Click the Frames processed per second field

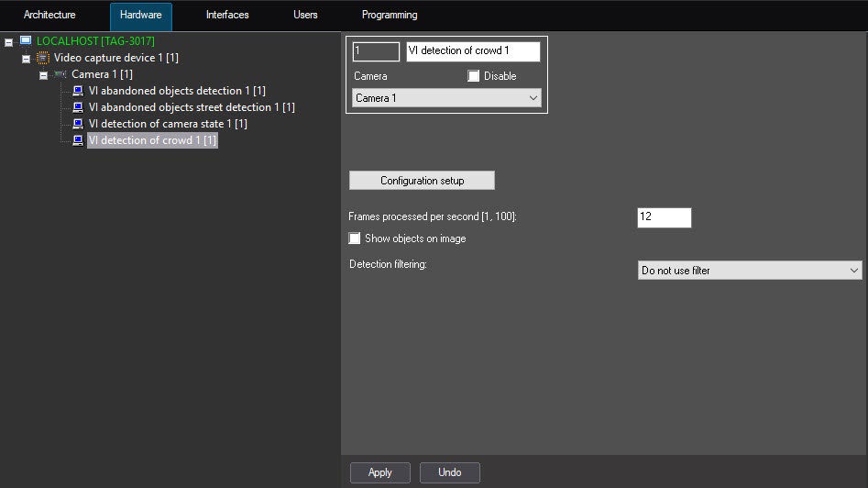664,216
